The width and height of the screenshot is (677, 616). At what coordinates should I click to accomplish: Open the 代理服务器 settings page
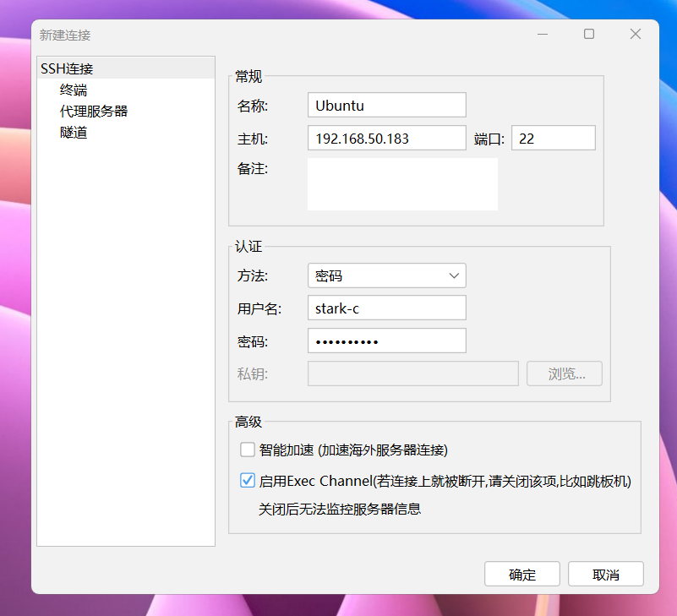[94, 111]
